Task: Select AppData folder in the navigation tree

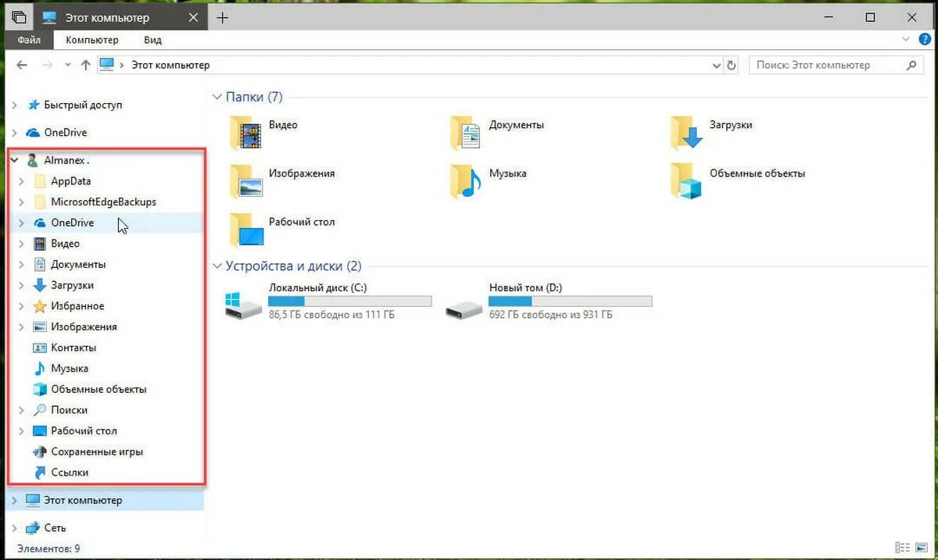Action: click(x=70, y=181)
